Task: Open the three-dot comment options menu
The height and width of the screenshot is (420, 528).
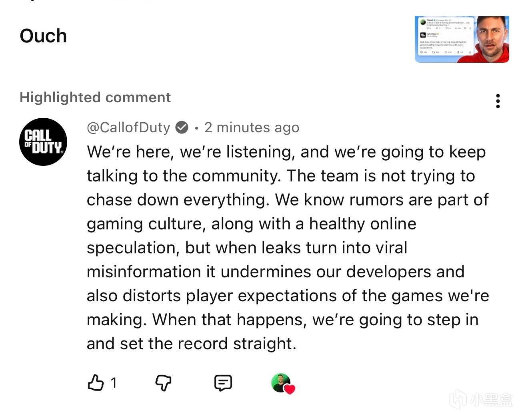Action: coord(498,101)
